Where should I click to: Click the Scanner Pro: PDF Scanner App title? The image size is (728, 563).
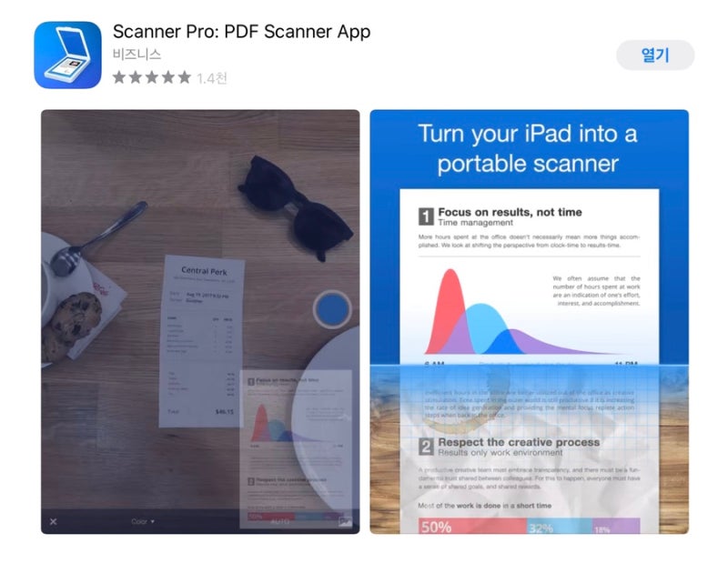[x=241, y=32]
